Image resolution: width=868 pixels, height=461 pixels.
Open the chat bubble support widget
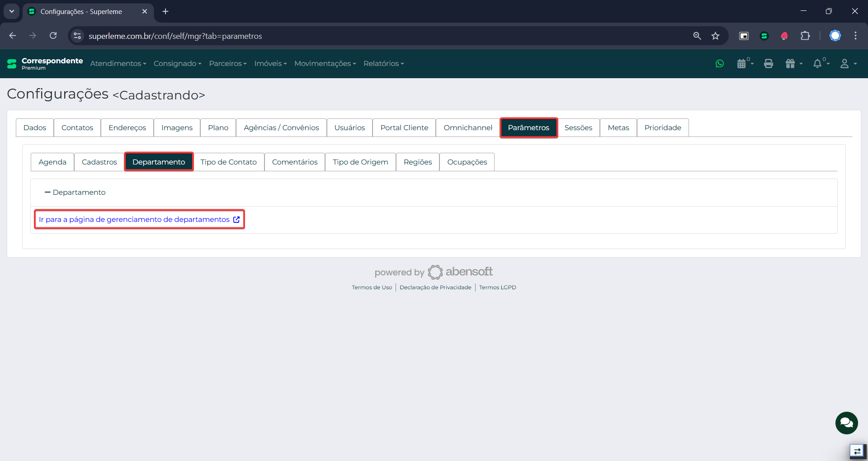coord(846,423)
